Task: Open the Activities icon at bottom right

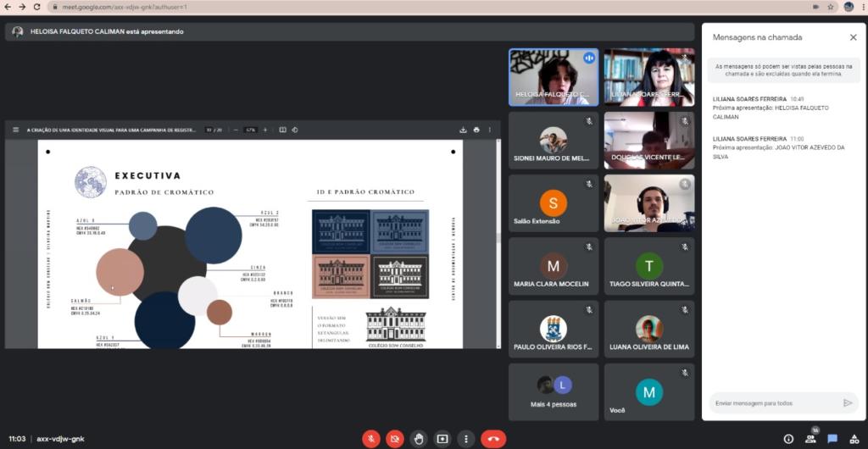Action: (854, 439)
